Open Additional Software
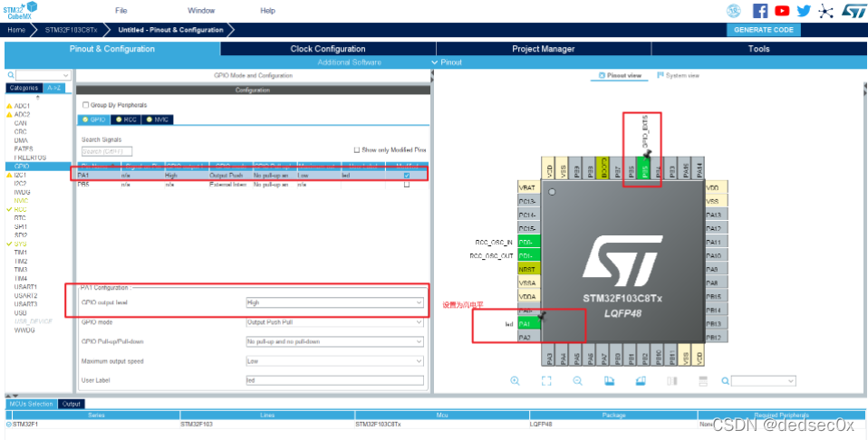 tap(350, 62)
